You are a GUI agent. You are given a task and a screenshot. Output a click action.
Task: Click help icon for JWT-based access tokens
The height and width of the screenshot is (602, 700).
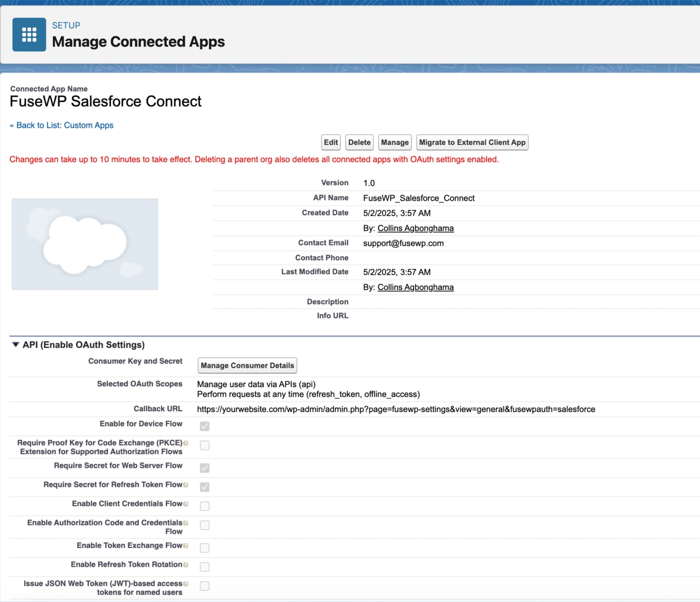pyautogui.click(x=186, y=584)
